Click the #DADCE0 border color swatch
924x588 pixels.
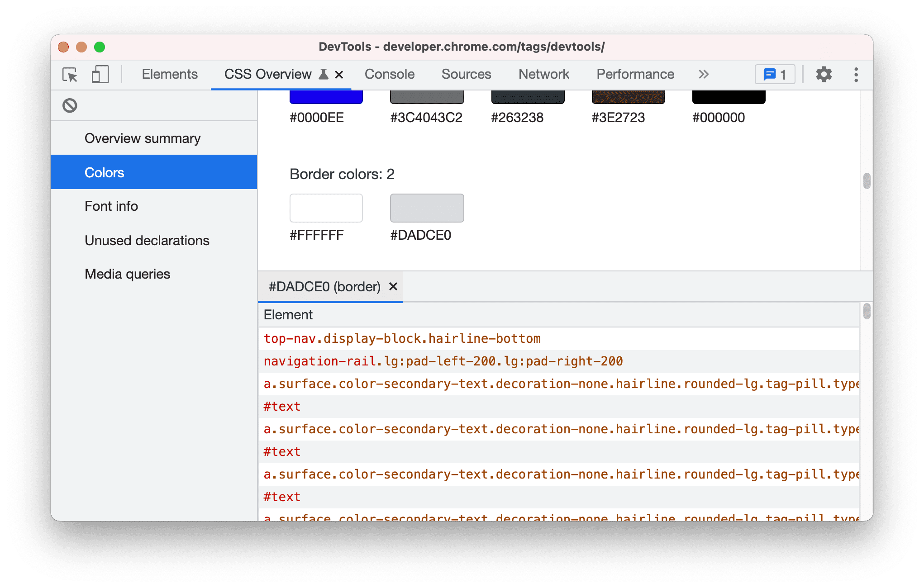tap(428, 208)
